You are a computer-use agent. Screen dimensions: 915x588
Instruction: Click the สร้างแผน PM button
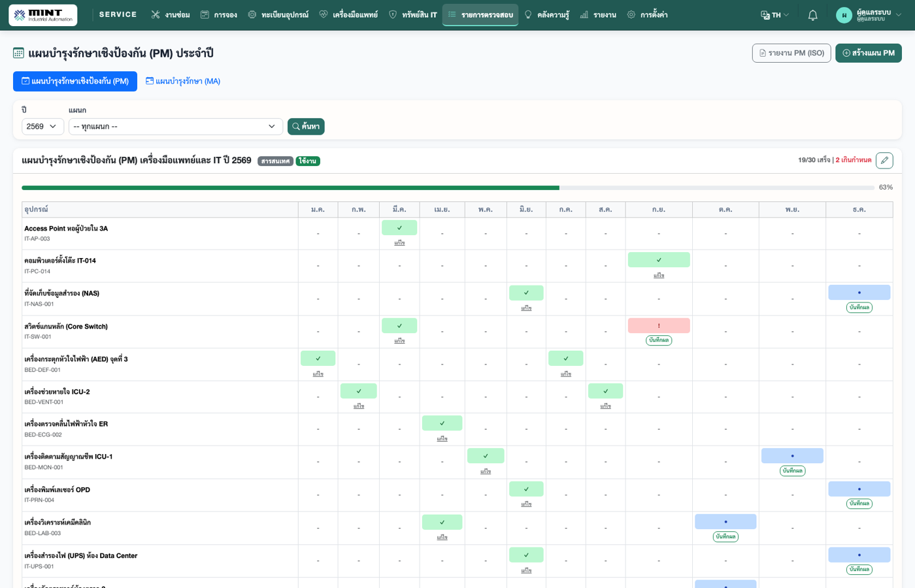869,53
